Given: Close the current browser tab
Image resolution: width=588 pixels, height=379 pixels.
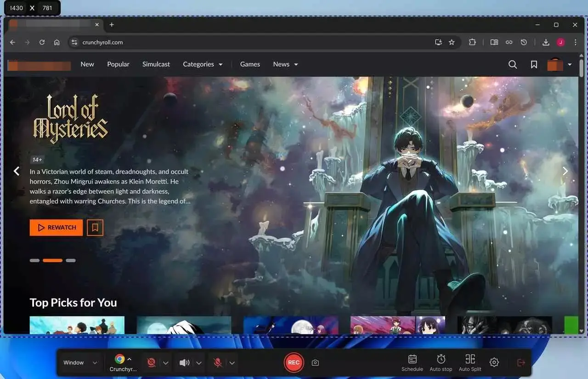Looking at the screenshot, I should pyautogui.click(x=97, y=25).
